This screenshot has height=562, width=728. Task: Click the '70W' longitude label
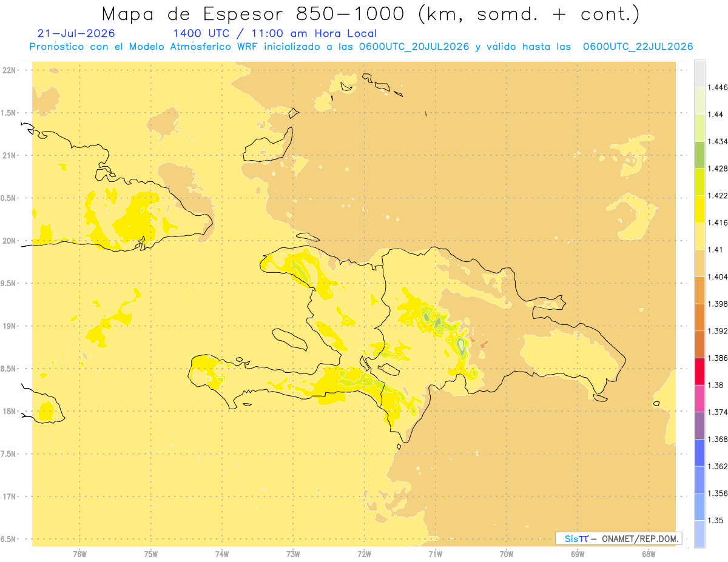[x=507, y=554]
